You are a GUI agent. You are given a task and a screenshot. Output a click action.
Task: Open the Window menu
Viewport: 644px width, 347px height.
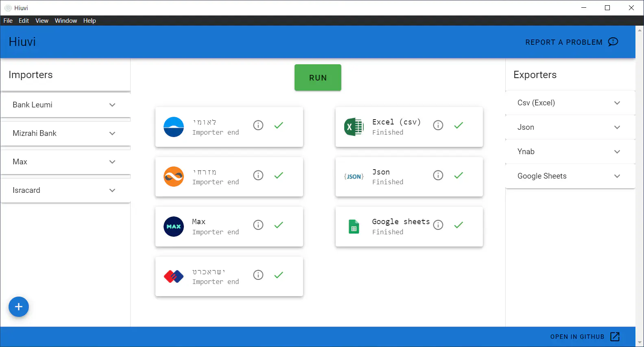click(66, 21)
